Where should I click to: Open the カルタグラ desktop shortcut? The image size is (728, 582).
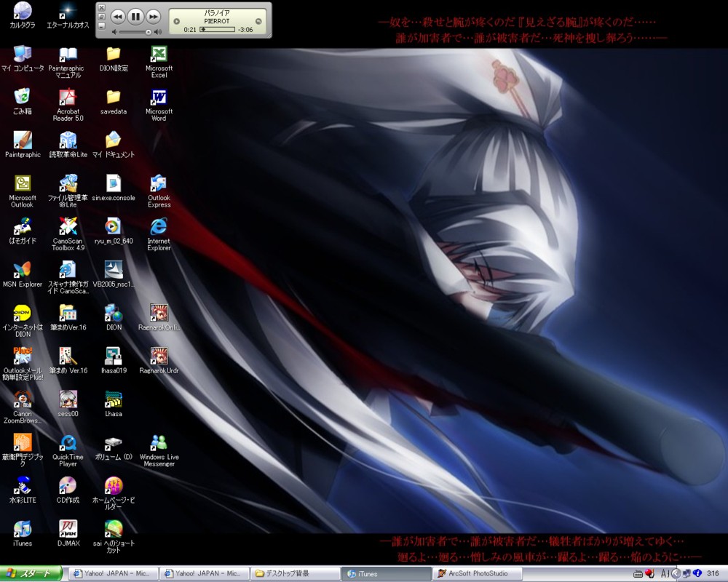[23, 15]
